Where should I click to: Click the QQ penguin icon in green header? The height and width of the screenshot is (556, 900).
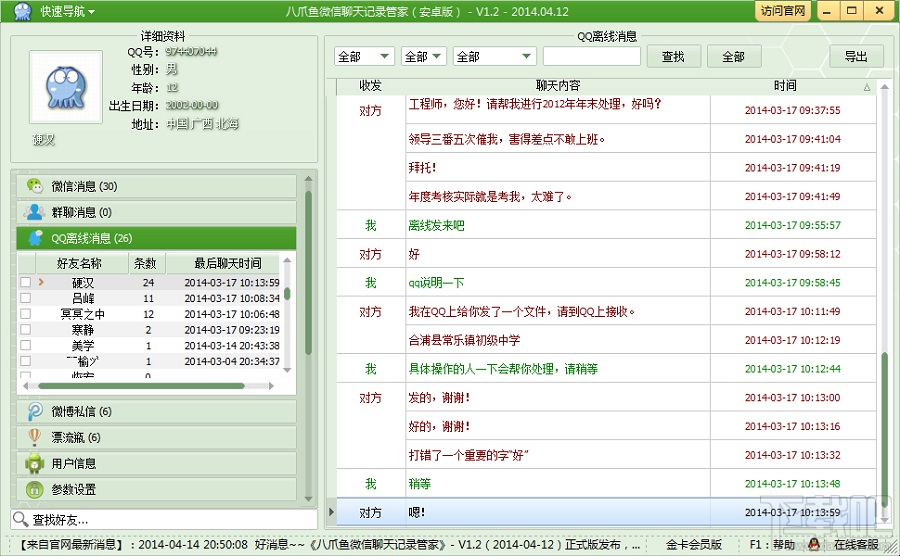36,238
